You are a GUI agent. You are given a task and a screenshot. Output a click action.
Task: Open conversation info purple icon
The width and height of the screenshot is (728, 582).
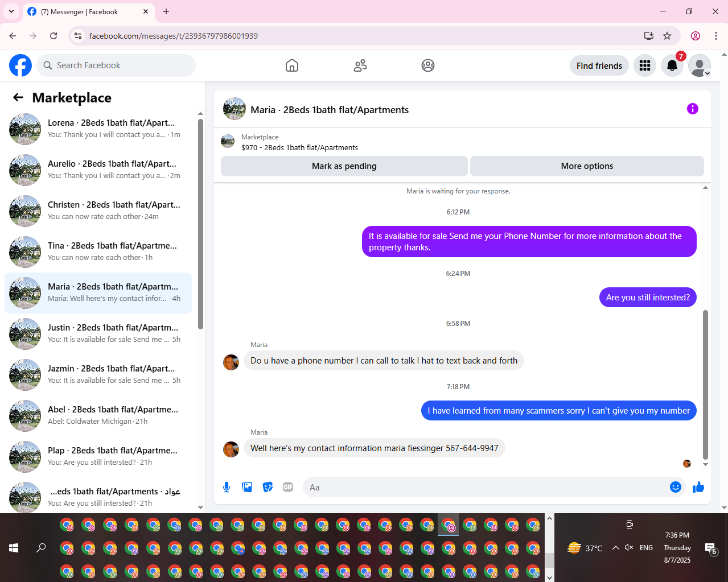[x=693, y=109]
